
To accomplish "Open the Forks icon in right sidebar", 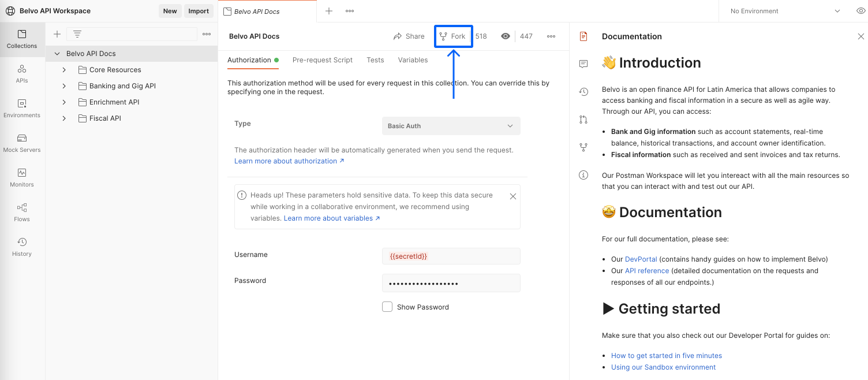I will tap(583, 147).
